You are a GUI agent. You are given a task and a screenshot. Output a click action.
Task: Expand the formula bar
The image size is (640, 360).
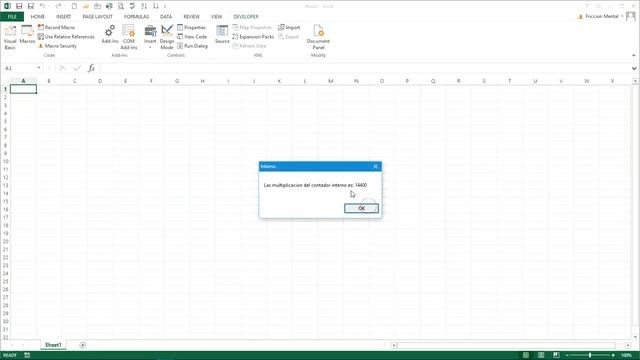point(634,68)
